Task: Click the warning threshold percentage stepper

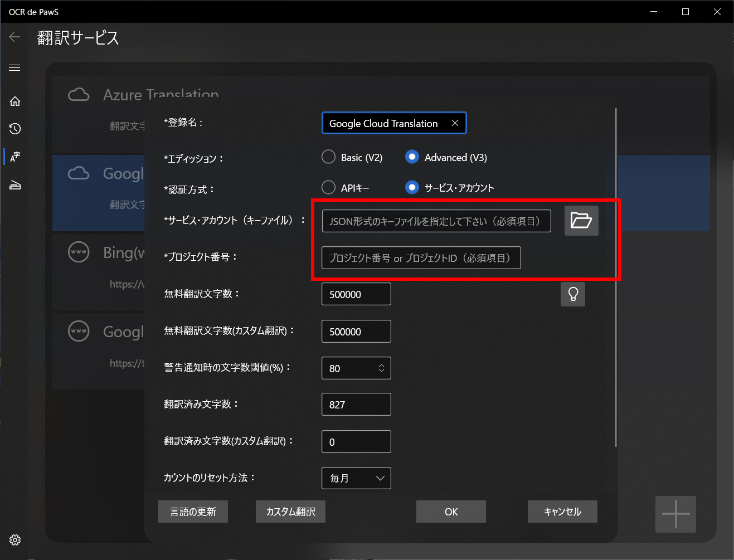Action: pyautogui.click(x=381, y=368)
